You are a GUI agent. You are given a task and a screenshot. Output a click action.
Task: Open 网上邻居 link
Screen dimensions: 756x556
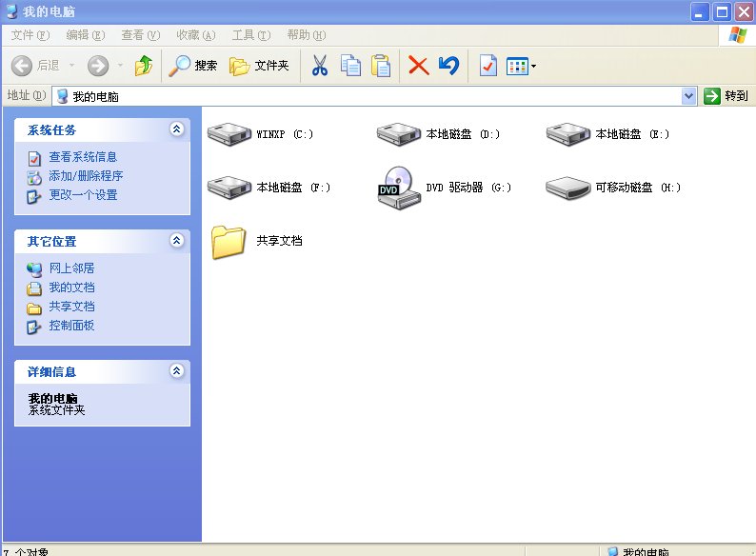[x=71, y=268]
